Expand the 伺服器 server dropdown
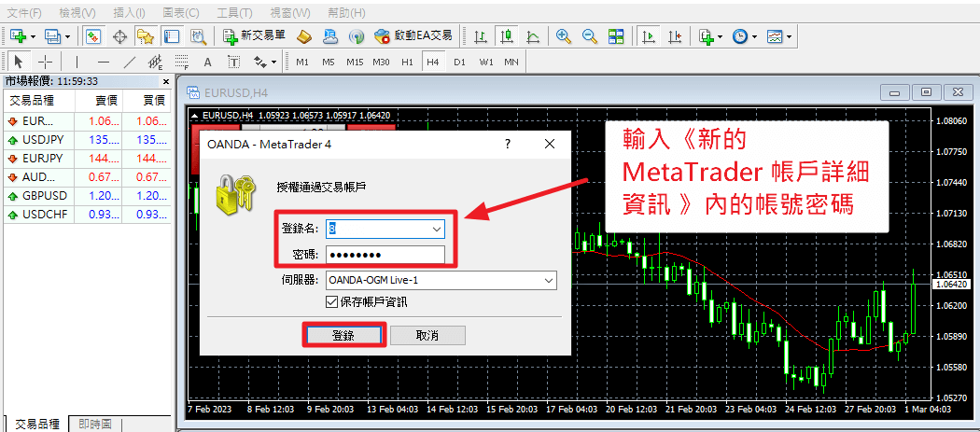The height and width of the screenshot is (432, 980). (x=550, y=280)
